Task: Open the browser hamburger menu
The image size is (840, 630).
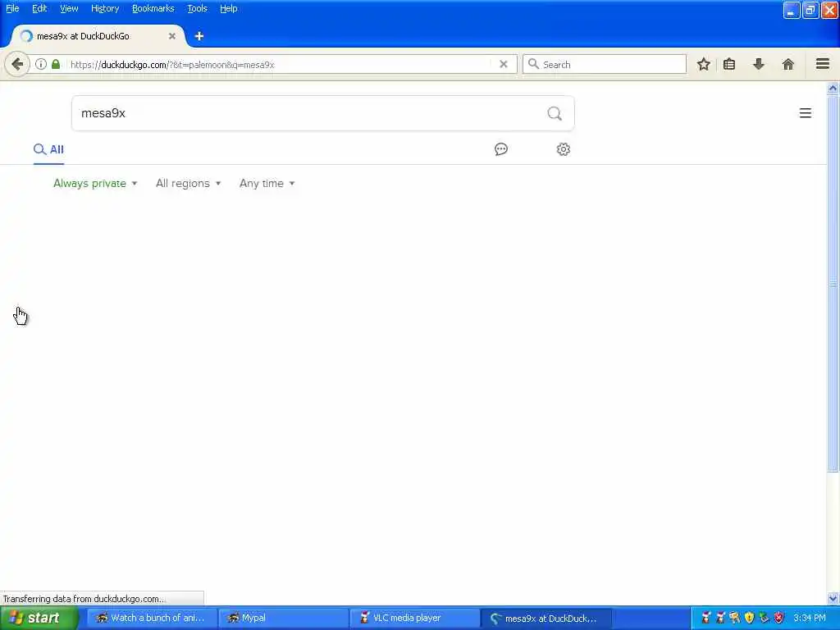Action: tap(823, 64)
